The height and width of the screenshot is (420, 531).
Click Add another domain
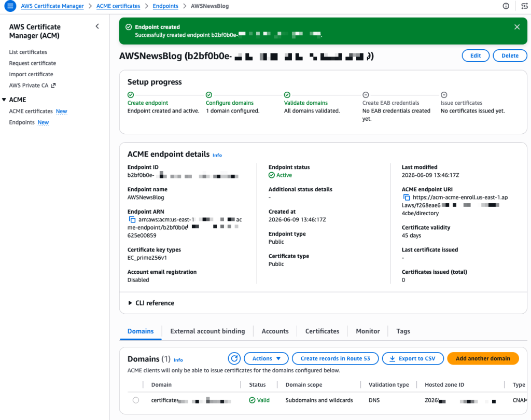click(x=483, y=358)
